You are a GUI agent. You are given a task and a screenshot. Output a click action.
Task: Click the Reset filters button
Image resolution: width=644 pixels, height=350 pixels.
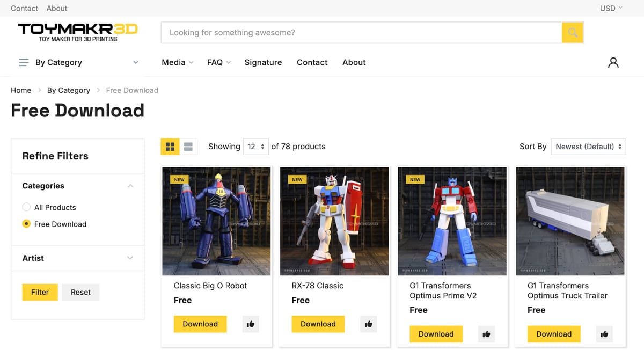pyautogui.click(x=80, y=292)
